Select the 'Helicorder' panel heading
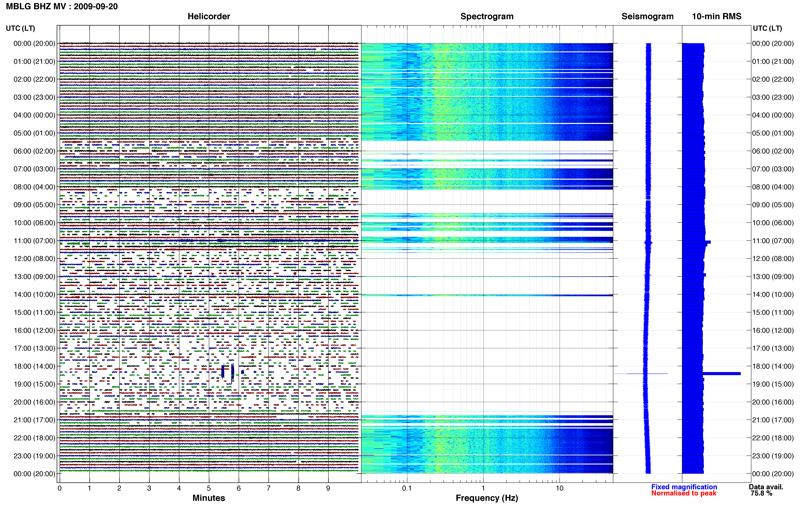812x508 pixels. 209,16
